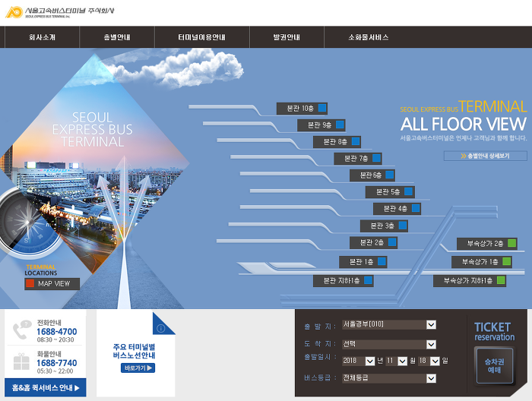Open the departure day dropdown
This screenshot has height=401, width=532.
[429, 361]
